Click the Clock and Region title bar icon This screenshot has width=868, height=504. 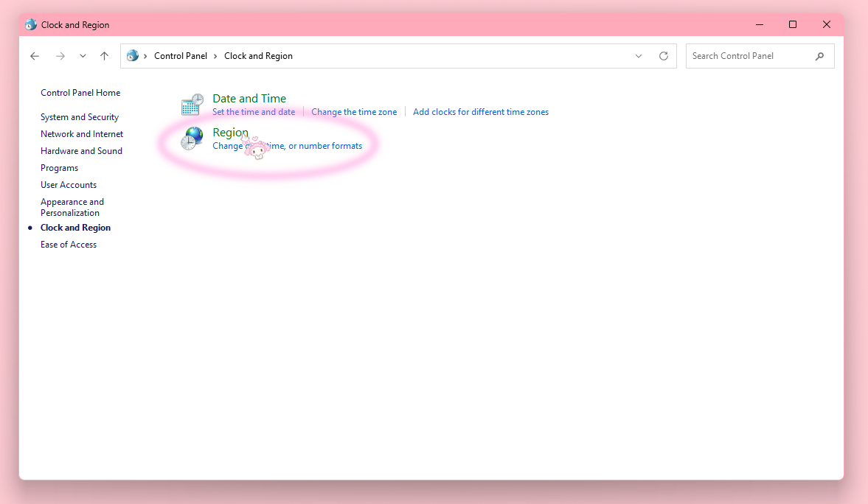pyautogui.click(x=31, y=25)
